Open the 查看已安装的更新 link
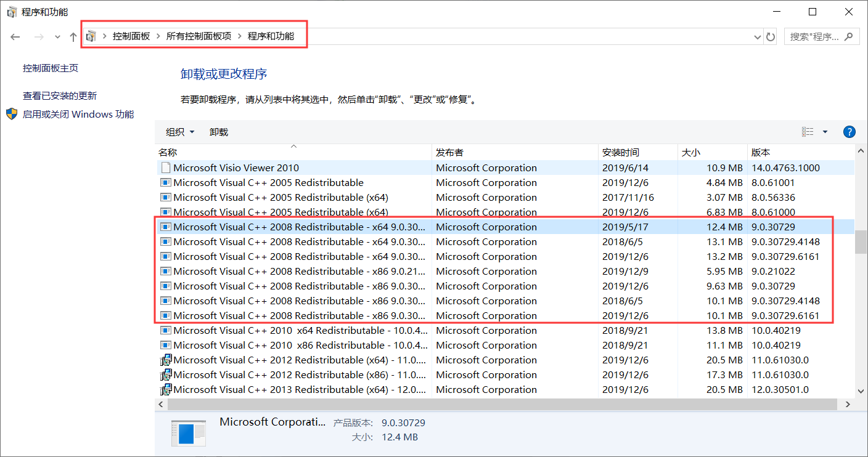Screen dimensions: 868x457 (60, 96)
